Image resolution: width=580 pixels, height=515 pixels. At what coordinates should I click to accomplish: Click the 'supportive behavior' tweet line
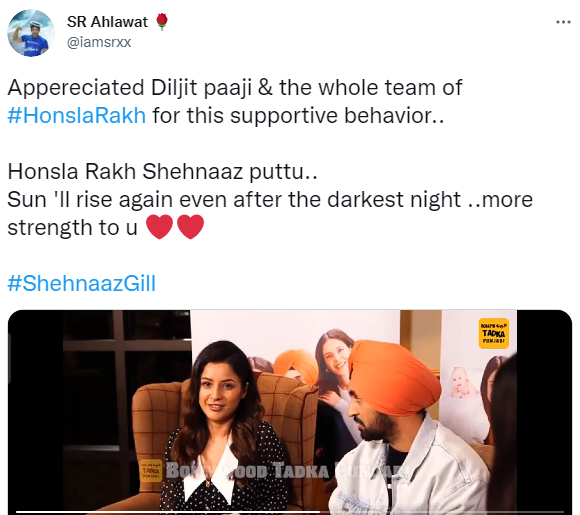click(x=298, y=115)
